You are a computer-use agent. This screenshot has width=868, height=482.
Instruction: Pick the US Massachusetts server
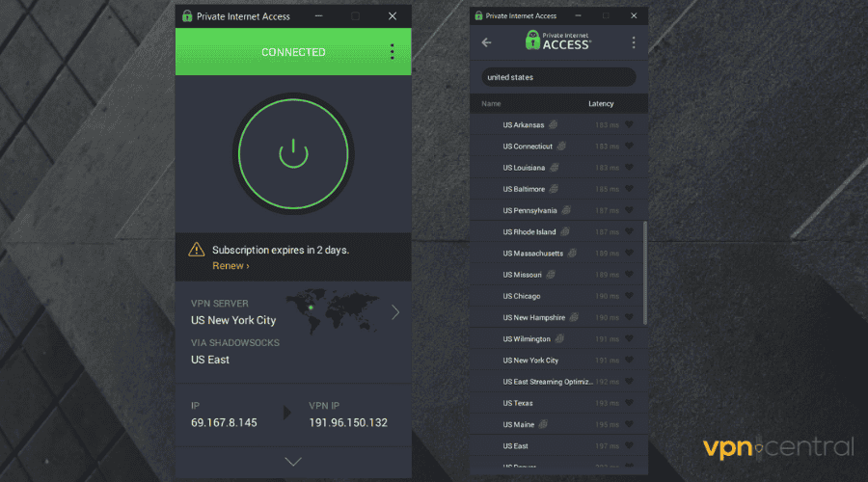coord(556,253)
